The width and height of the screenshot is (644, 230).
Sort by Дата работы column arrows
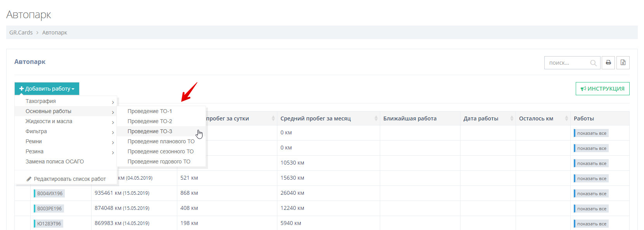coord(511,118)
